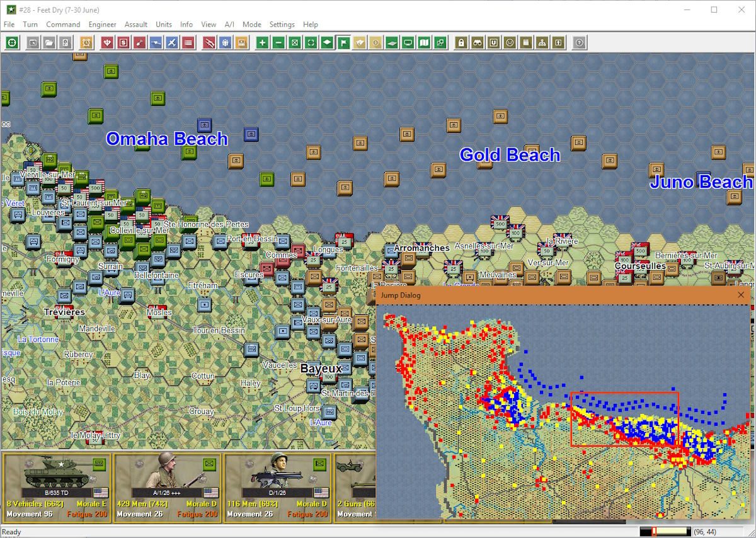Click the Crouay village label

pos(202,411)
